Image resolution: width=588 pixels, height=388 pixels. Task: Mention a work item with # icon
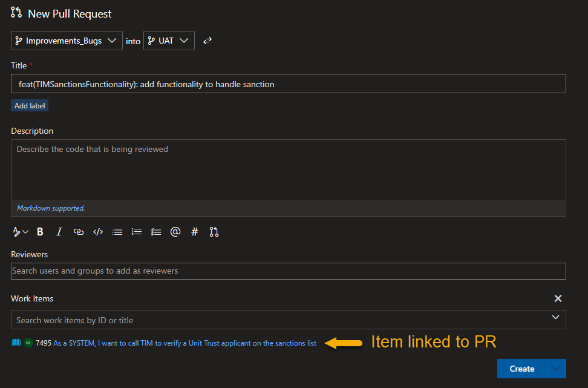(195, 231)
